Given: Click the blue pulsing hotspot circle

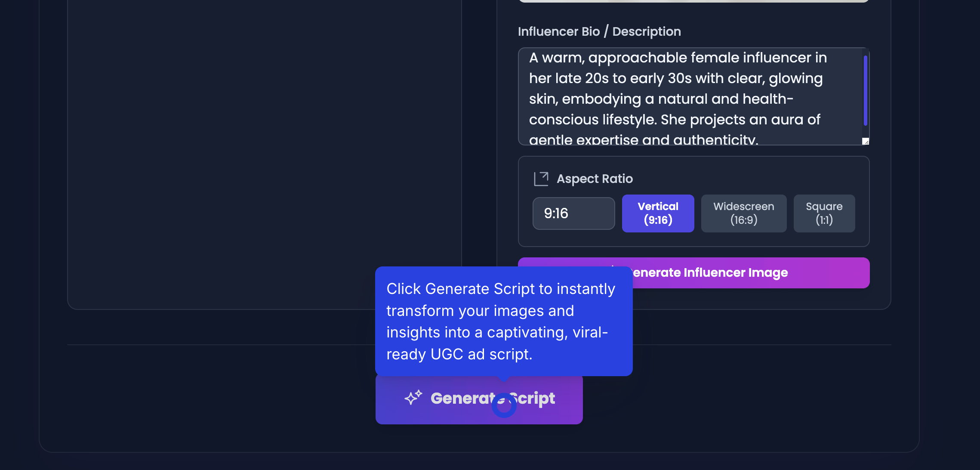Looking at the screenshot, I should click(x=504, y=405).
